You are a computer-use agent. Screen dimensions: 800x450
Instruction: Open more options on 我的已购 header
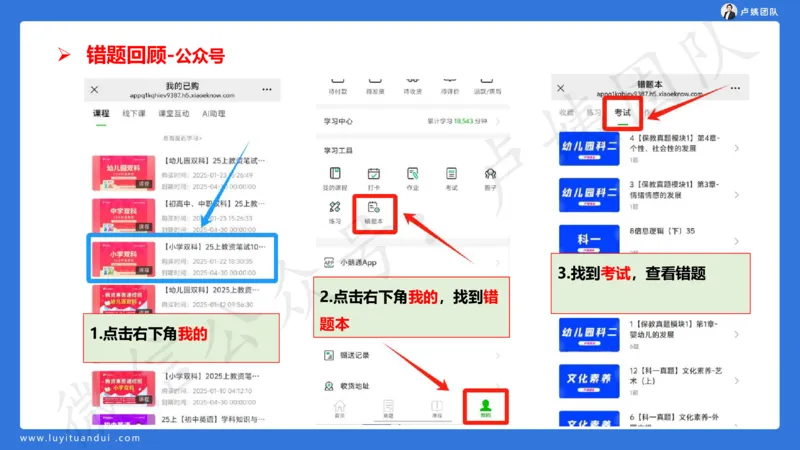click(x=267, y=89)
